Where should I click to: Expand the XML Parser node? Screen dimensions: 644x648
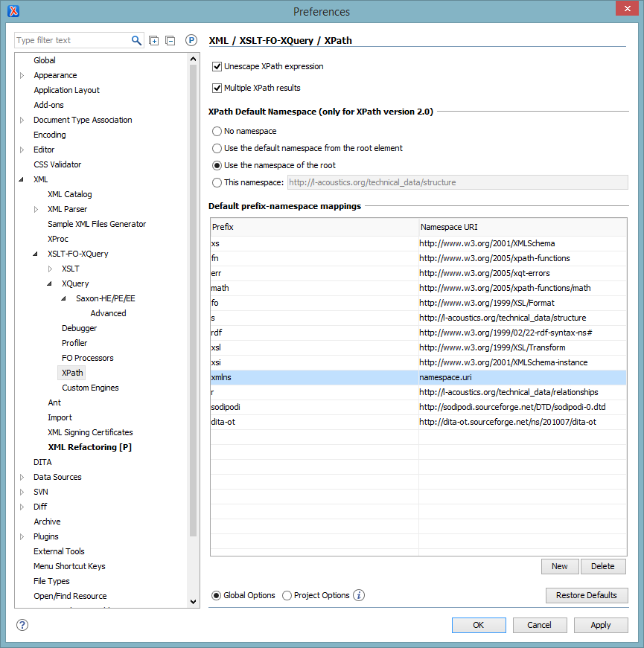[x=36, y=209]
